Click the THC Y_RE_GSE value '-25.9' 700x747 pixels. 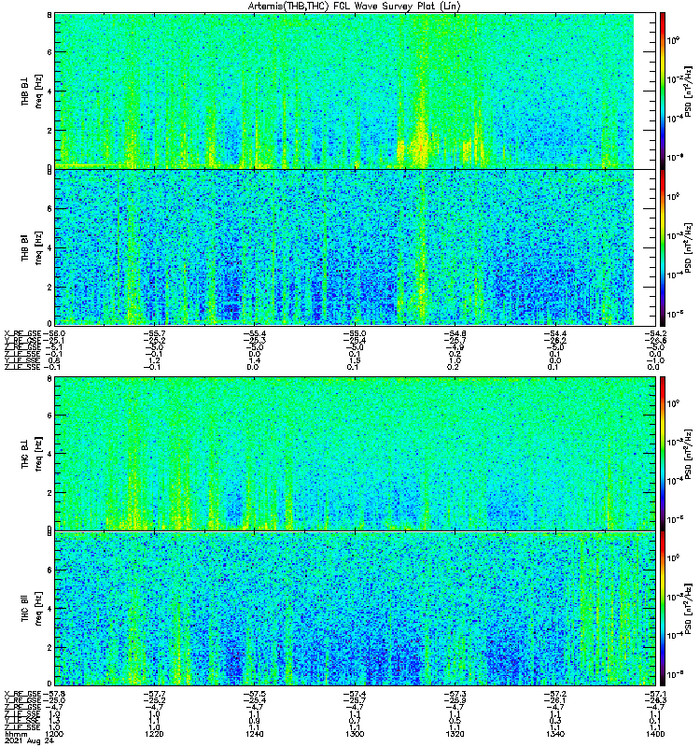coord(455,701)
